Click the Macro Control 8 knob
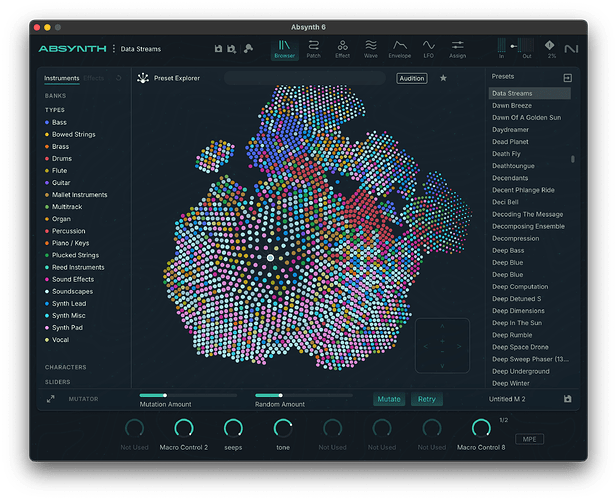The width and height of the screenshot is (616, 500). pyautogui.click(x=481, y=428)
